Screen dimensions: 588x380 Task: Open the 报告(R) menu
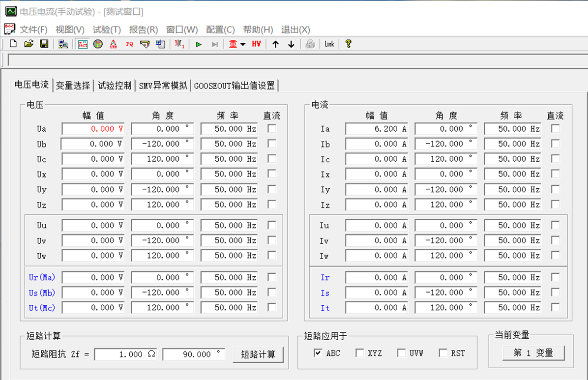(143, 29)
